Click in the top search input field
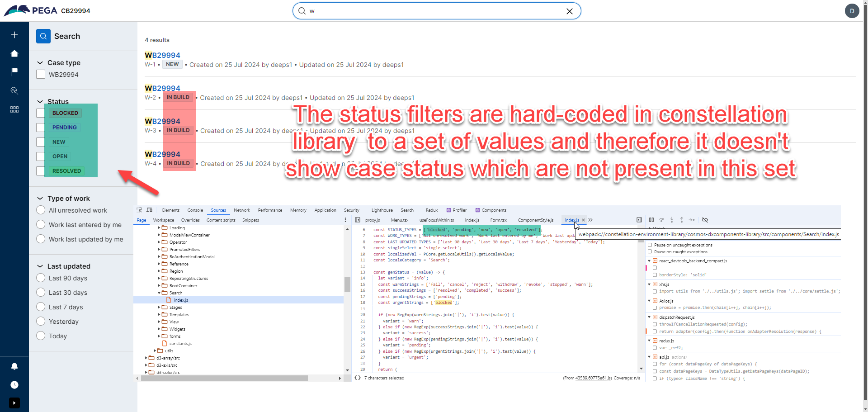Image resolution: width=868 pixels, height=412 pixels. coord(436,11)
